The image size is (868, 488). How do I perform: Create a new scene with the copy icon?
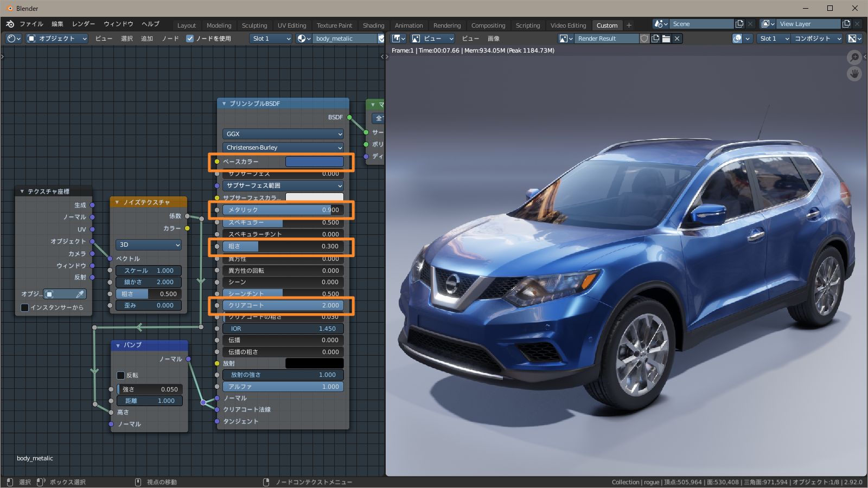[739, 24]
